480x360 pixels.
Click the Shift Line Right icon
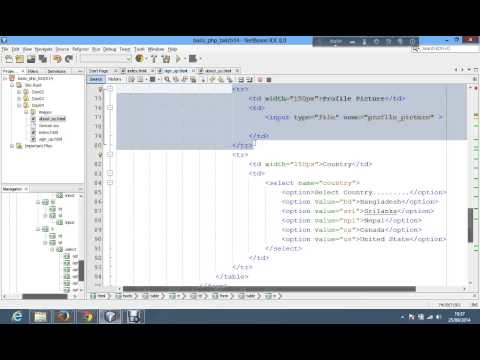pos(249,79)
